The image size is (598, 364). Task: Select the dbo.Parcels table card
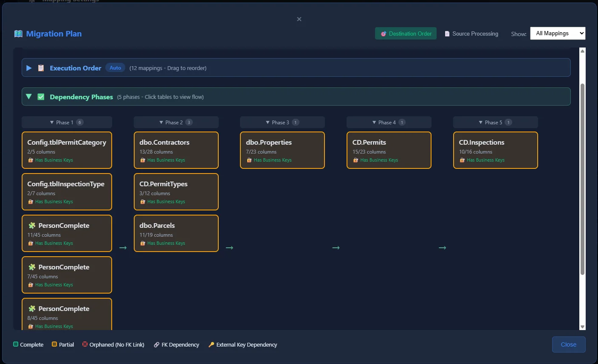pos(176,233)
